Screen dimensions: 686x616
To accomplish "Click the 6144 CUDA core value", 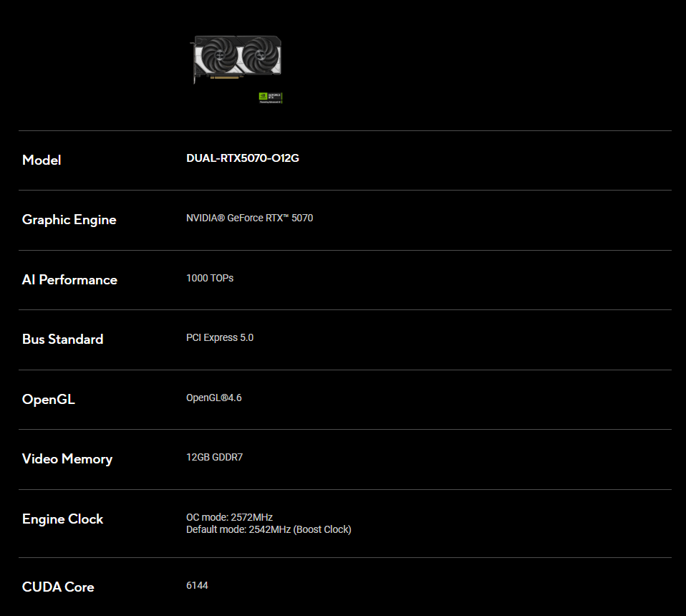I will (x=197, y=586).
